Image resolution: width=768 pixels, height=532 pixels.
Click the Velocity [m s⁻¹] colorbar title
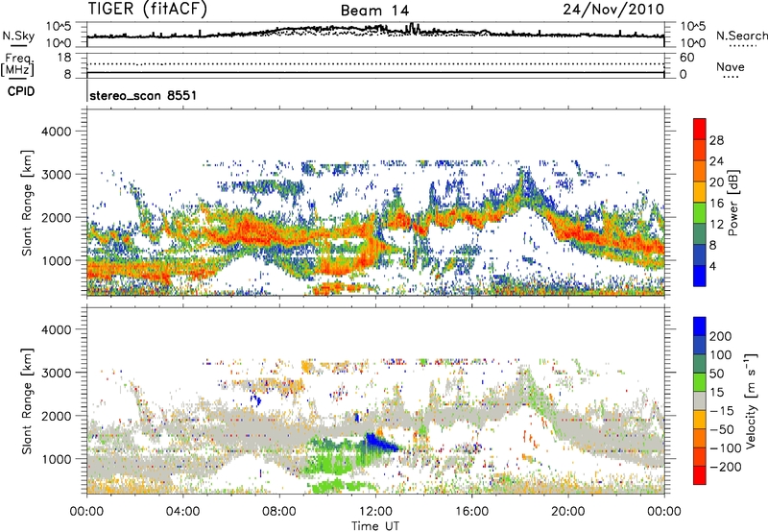tap(750, 400)
